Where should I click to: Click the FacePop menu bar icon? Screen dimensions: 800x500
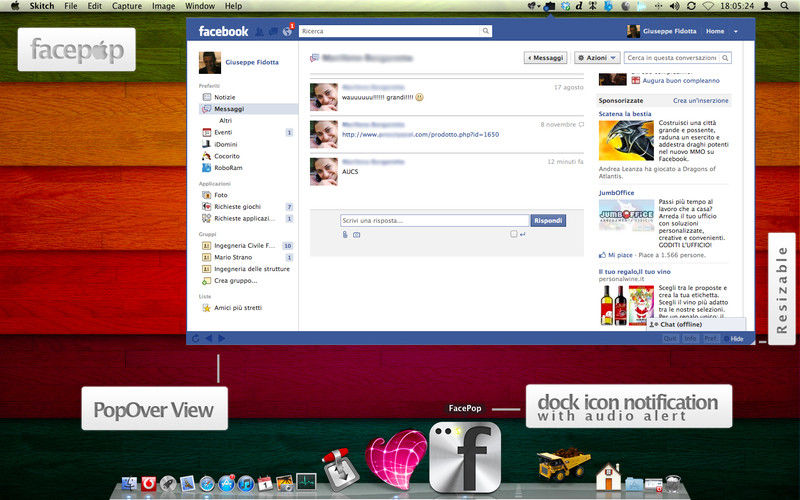(x=549, y=6)
